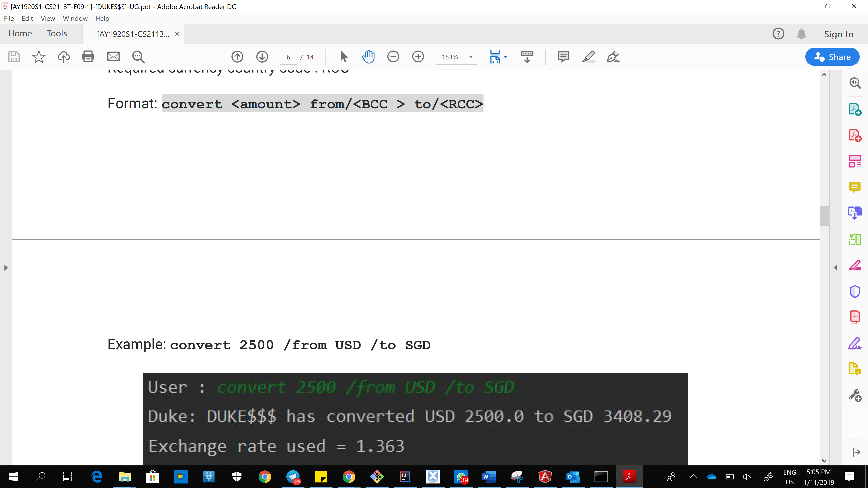Image resolution: width=868 pixels, height=488 pixels.
Task: Expand the left navigation pane
Action: tap(6, 268)
